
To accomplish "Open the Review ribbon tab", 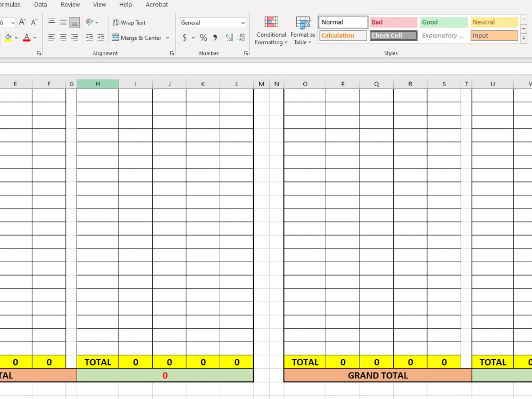I will 70,5.
